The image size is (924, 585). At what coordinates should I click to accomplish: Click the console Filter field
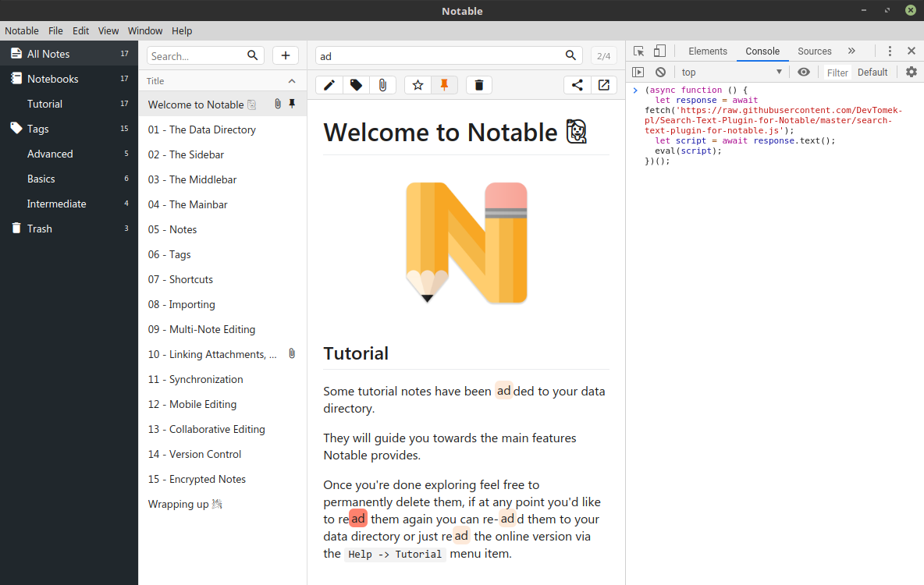(x=837, y=72)
